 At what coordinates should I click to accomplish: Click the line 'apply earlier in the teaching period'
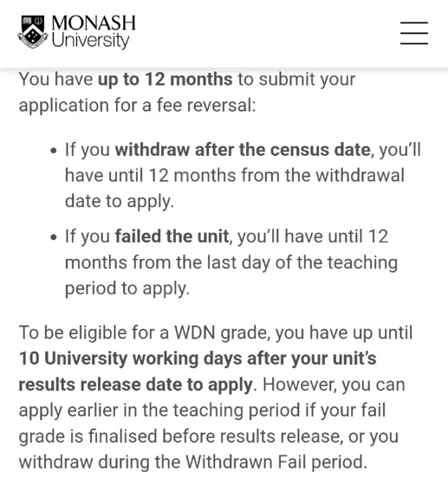pos(202,411)
